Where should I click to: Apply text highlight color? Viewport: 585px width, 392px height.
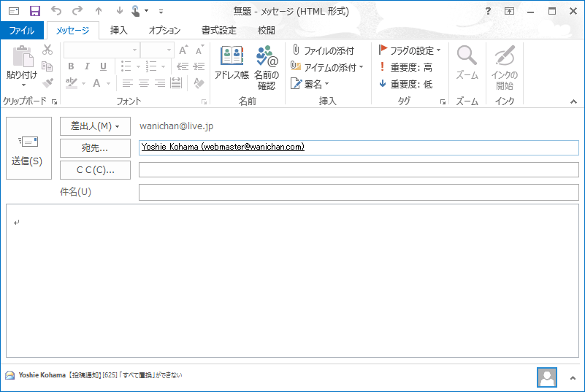tap(72, 82)
